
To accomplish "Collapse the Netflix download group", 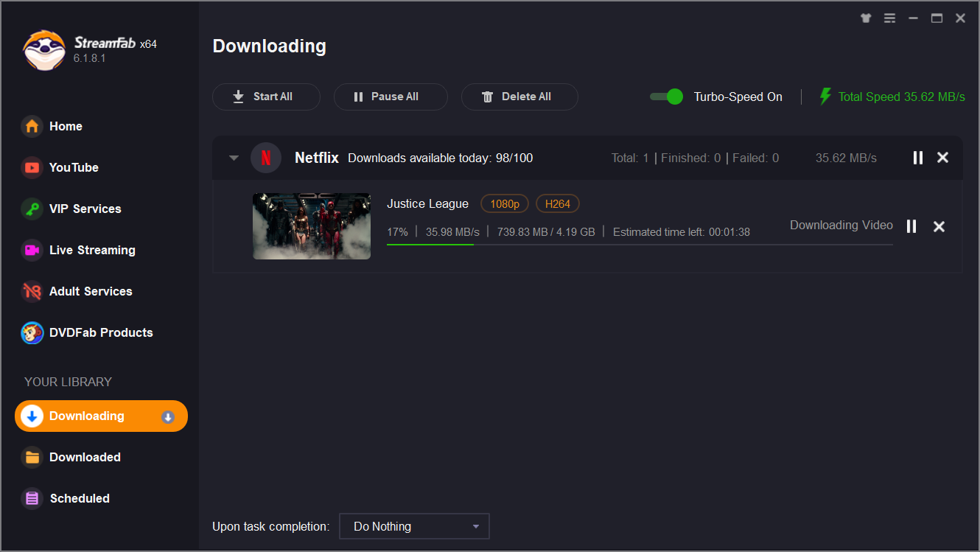I will pos(234,158).
